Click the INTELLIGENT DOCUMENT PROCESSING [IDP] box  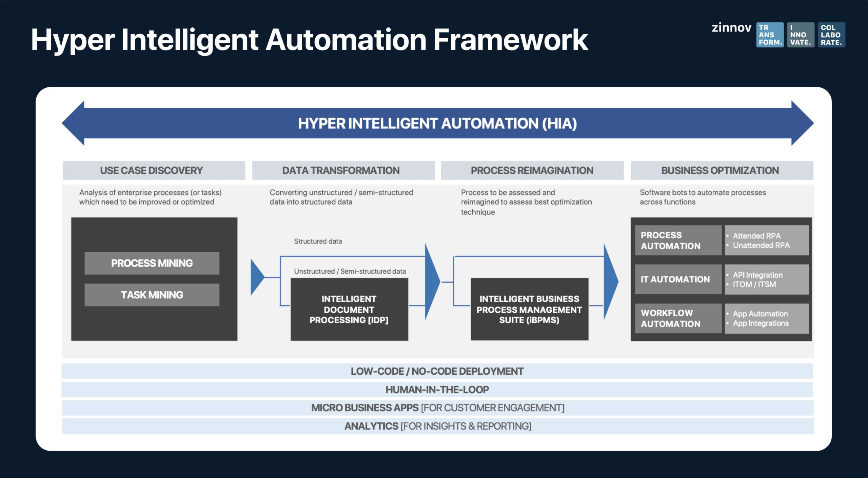[349, 309]
